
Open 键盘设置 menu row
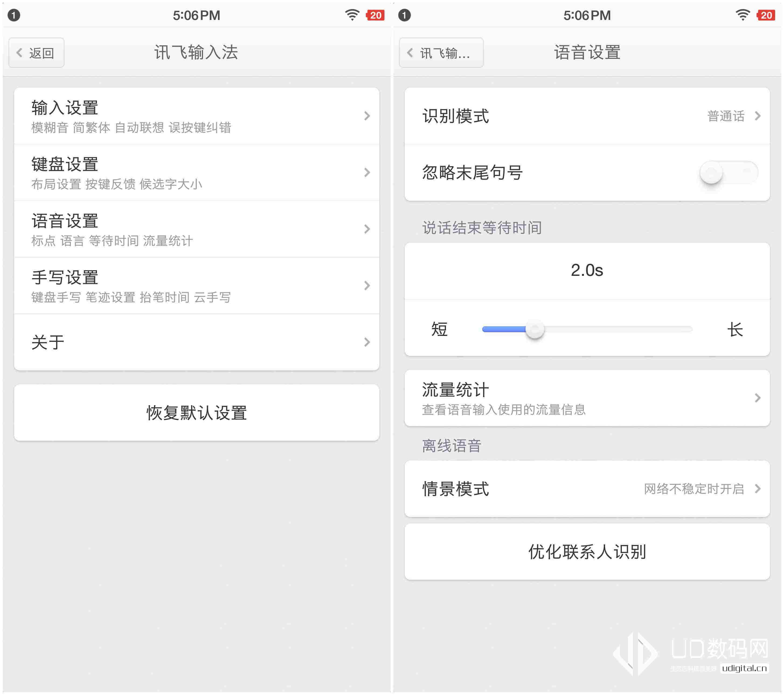tap(196, 173)
